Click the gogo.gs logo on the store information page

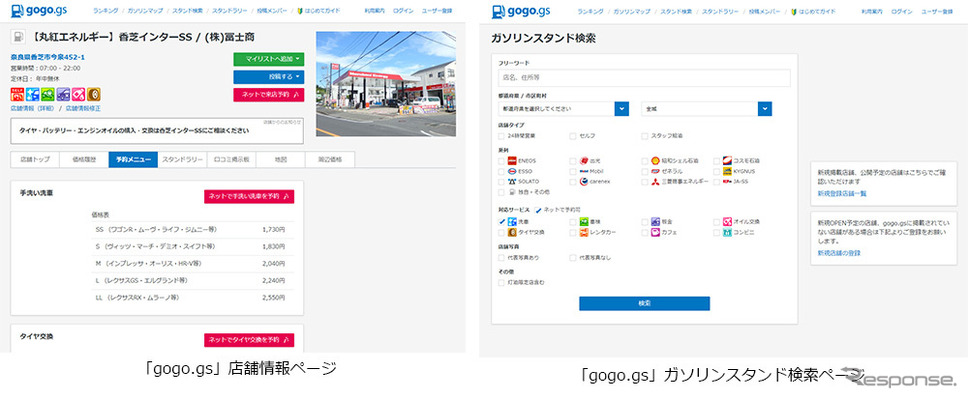click(39, 10)
